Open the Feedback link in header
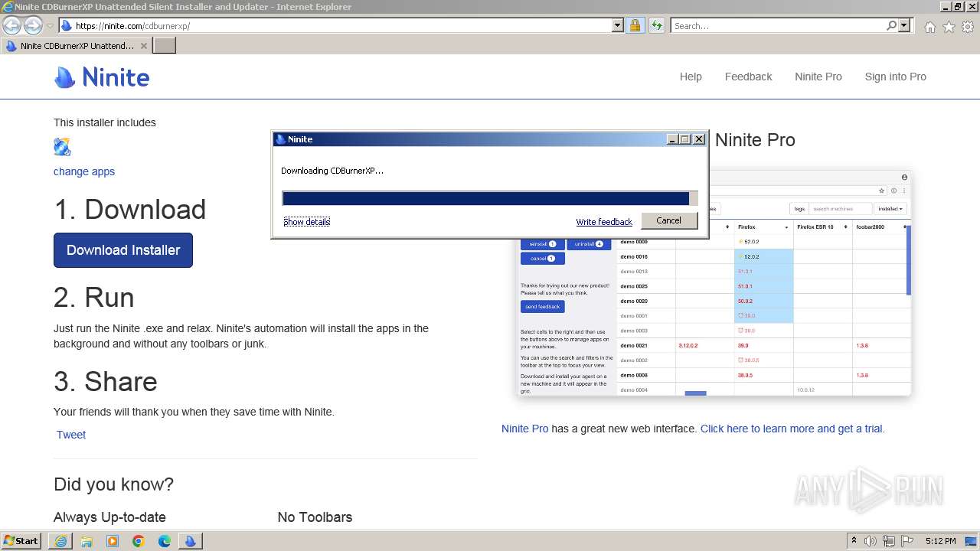This screenshot has width=980, height=551. tap(748, 77)
